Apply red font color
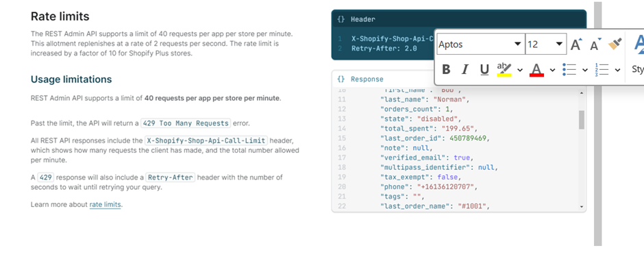 [537, 69]
